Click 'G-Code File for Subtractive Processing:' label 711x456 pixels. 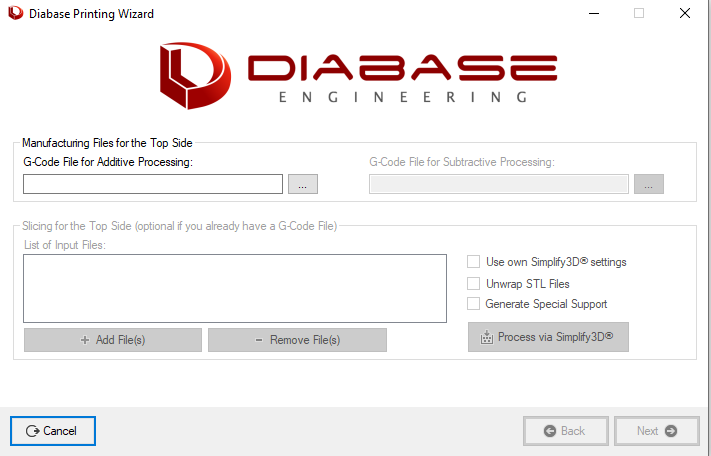(462, 162)
